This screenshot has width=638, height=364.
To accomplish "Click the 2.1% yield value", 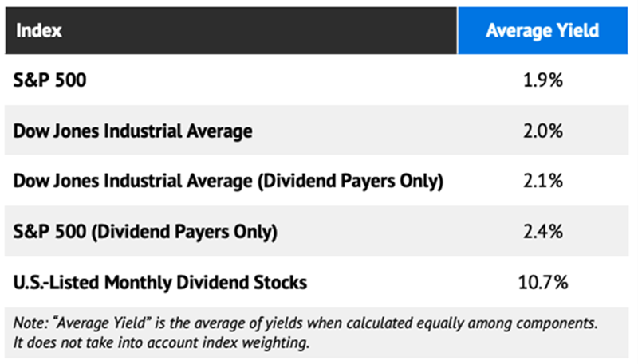I will [x=543, y=181].
